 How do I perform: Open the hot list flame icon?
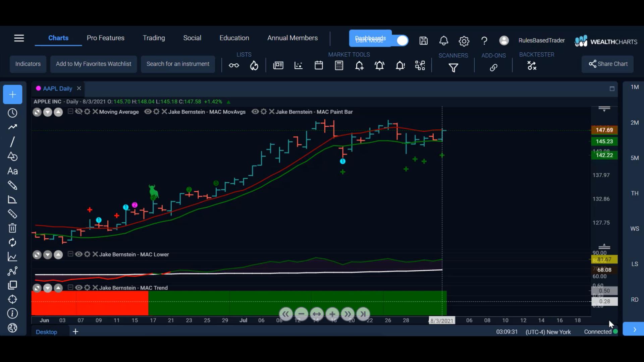254,65
